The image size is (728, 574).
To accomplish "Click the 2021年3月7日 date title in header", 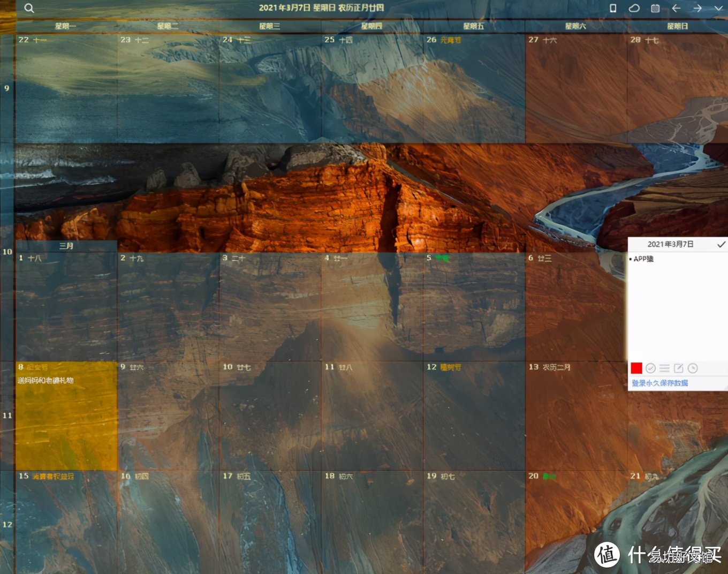I will pos(321,7).
